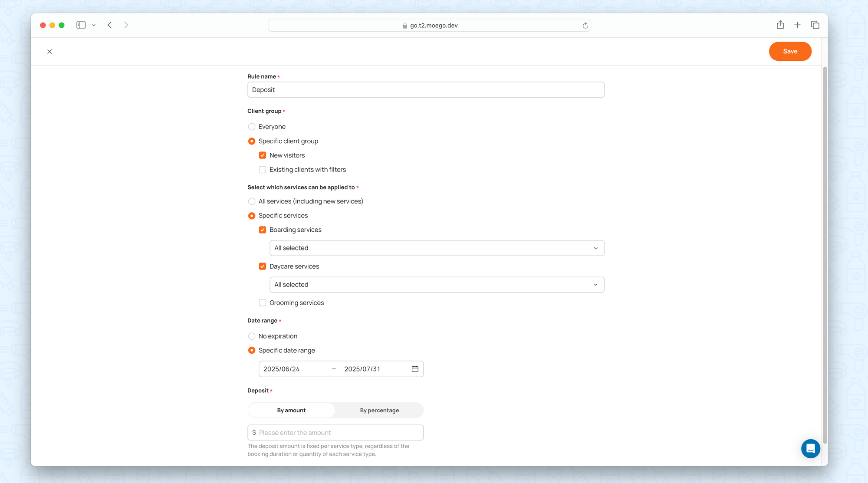
Task: Toggle the browser sidebar icon
Action: click(81, 25)
